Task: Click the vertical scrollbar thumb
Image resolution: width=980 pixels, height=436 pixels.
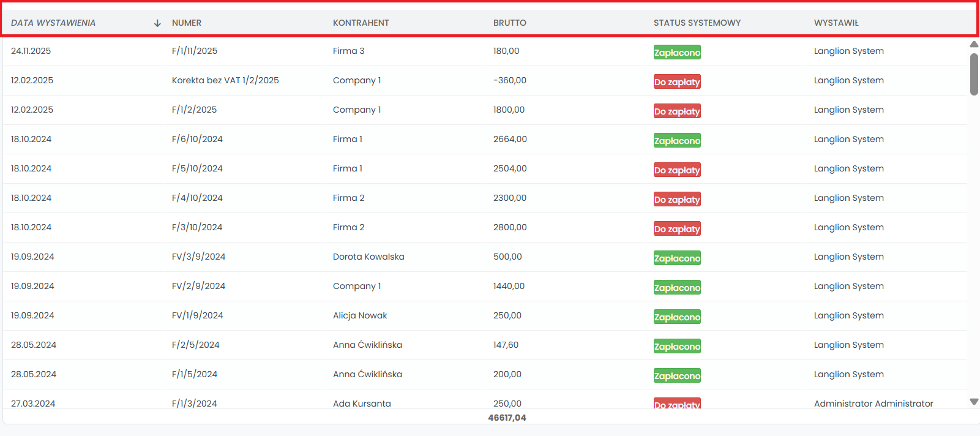Action: pos(974,74)
